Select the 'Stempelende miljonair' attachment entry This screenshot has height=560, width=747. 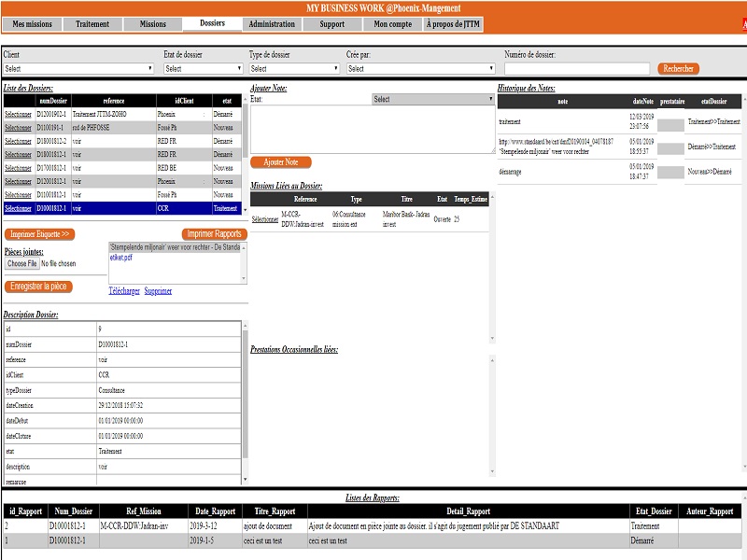(175, 247)
